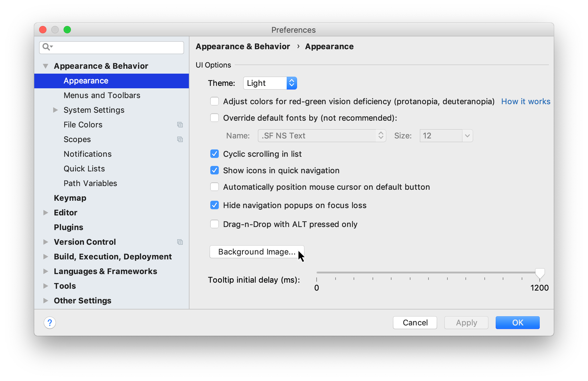
Task: Click the How it works link
Action: [x=526, y=101]
